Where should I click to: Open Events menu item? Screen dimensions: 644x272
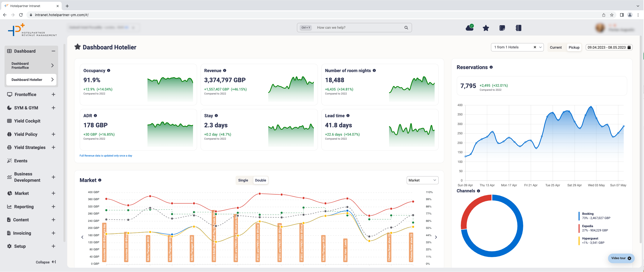pos(21,161)
